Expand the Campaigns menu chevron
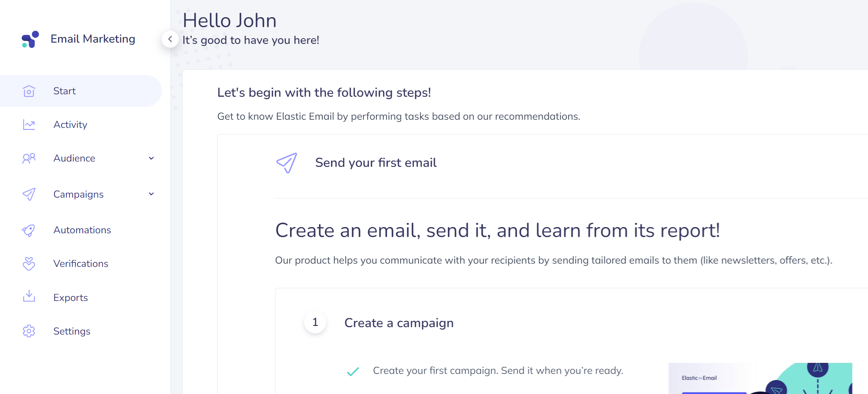Screen dimensions: 868x394 (152, 194)
